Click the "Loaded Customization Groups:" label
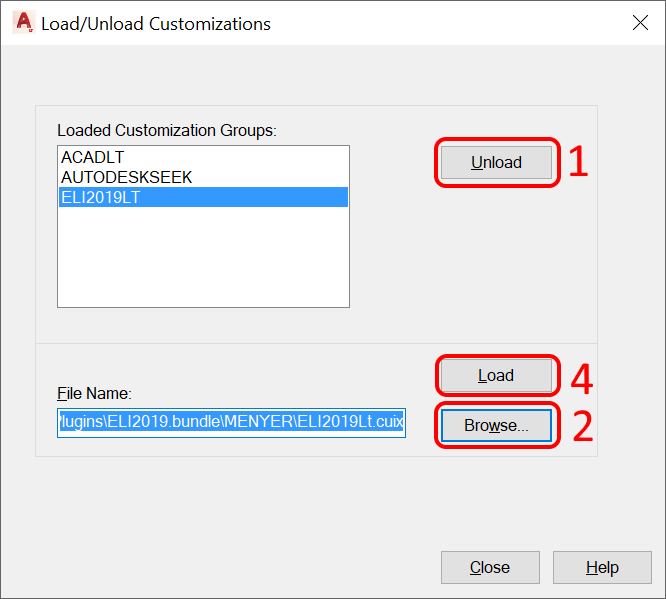666x599 pixels. (166, 130)
